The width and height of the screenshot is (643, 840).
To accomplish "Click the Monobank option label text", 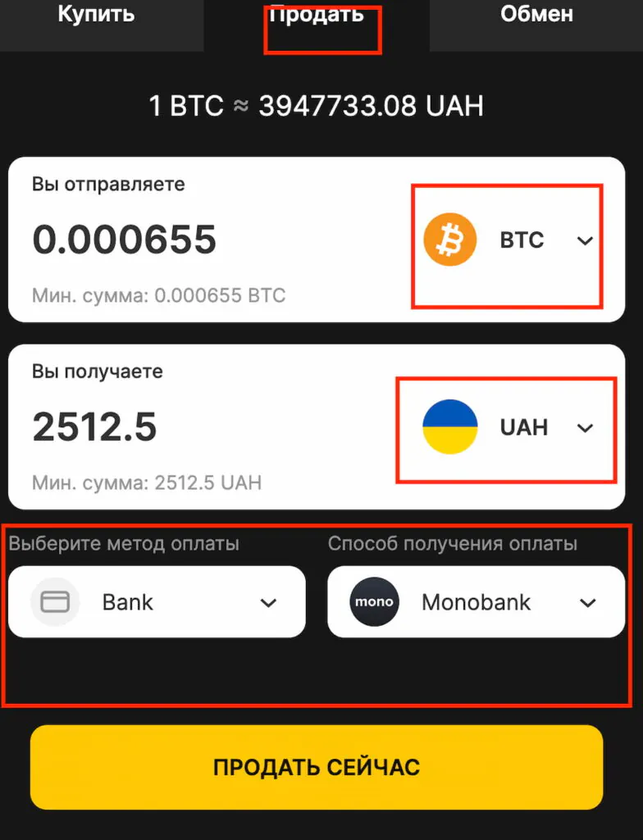I will tap(476, 602).
